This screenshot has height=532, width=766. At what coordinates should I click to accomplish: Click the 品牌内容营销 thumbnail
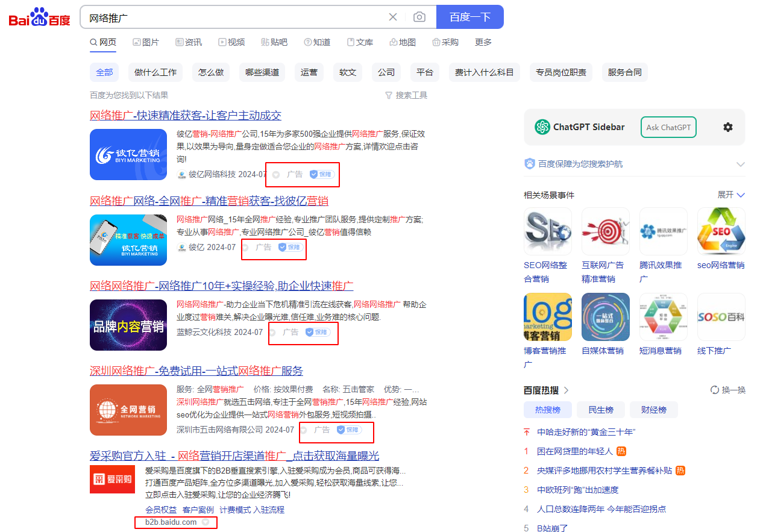128,325
